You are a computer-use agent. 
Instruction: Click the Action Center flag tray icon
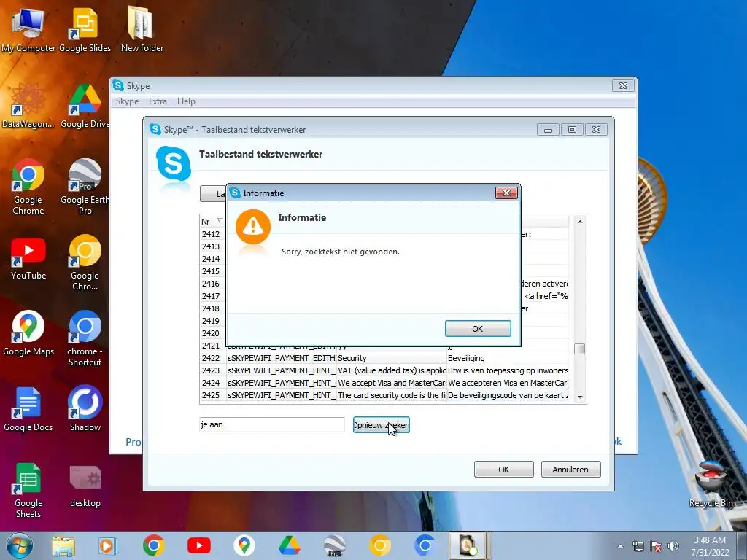pos(656,546)
